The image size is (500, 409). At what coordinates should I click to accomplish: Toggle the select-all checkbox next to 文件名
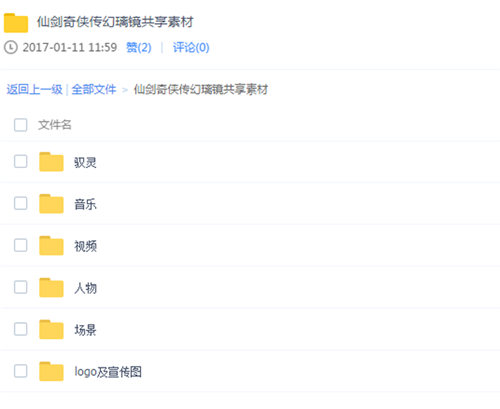[x=21, y=125]
